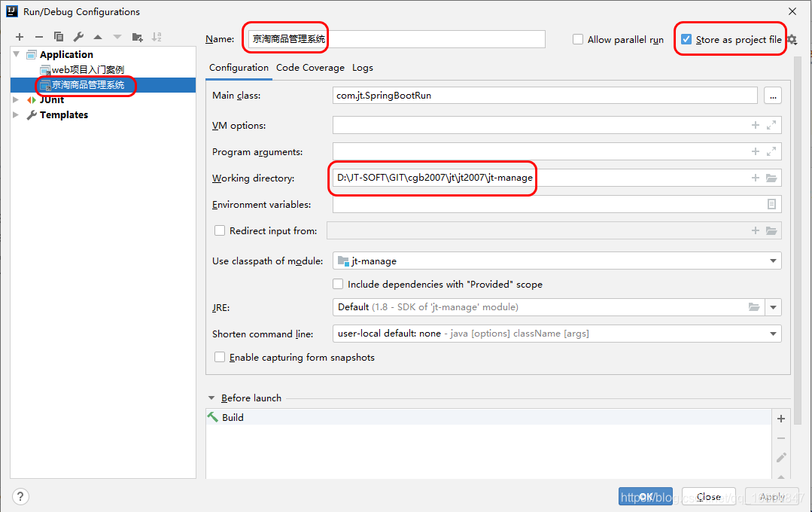
Task: Open help with the question mark button
Action: tap(20, 497)
